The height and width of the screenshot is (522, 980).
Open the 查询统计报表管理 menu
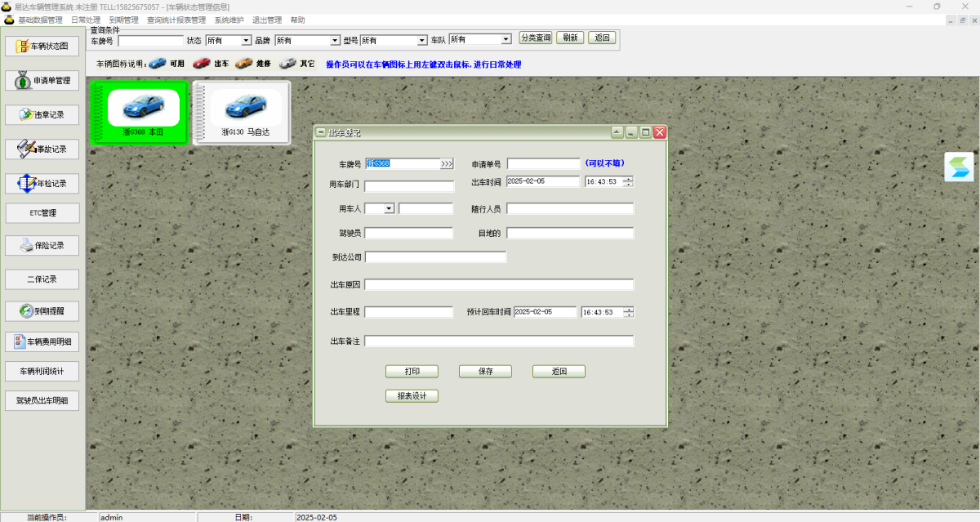(x=176, y=20)
